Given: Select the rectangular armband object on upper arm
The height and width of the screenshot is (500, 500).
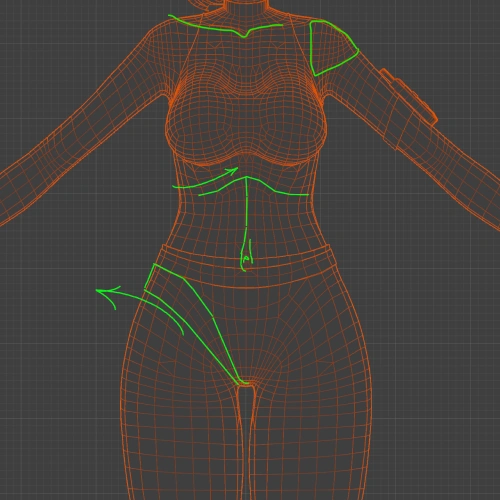Looking at the screenshot, I should pos(409,97).
